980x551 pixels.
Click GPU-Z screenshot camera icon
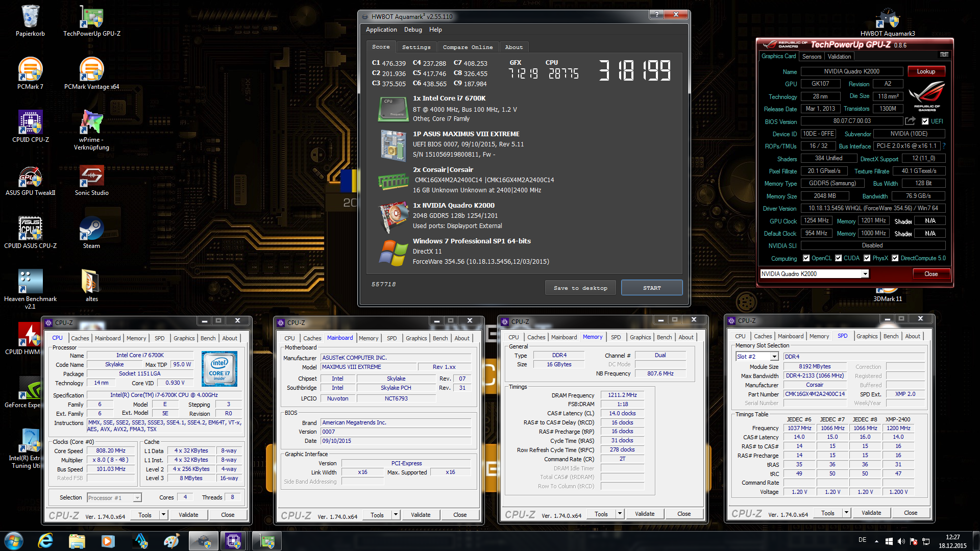944,55
